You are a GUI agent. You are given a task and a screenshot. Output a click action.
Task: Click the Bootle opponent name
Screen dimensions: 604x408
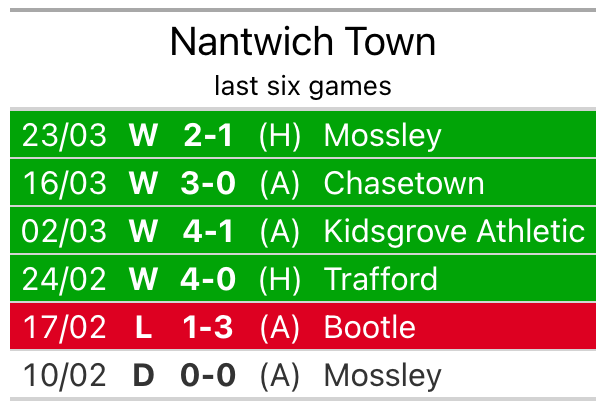(369, 328)
